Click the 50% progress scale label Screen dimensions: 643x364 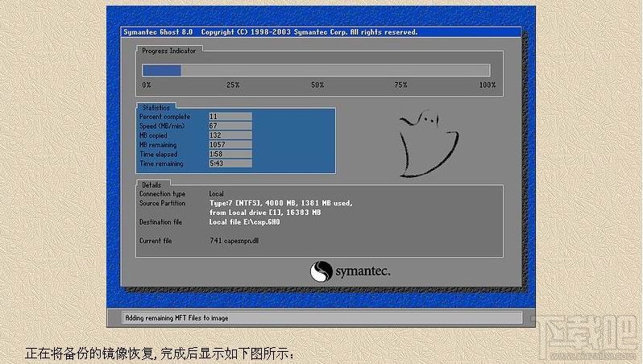pos(317,85)
